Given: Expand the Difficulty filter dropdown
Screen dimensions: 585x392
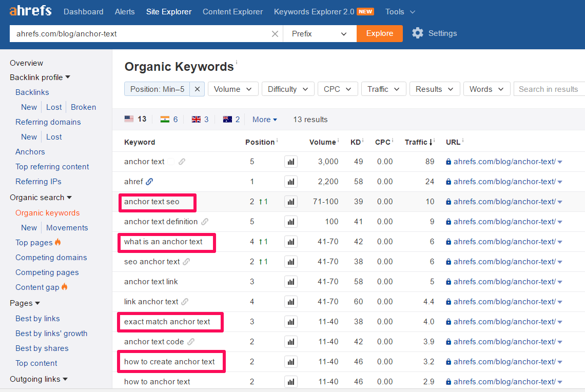Looking at the screenshot, I should pyautogui.click(x=288, y=89).
